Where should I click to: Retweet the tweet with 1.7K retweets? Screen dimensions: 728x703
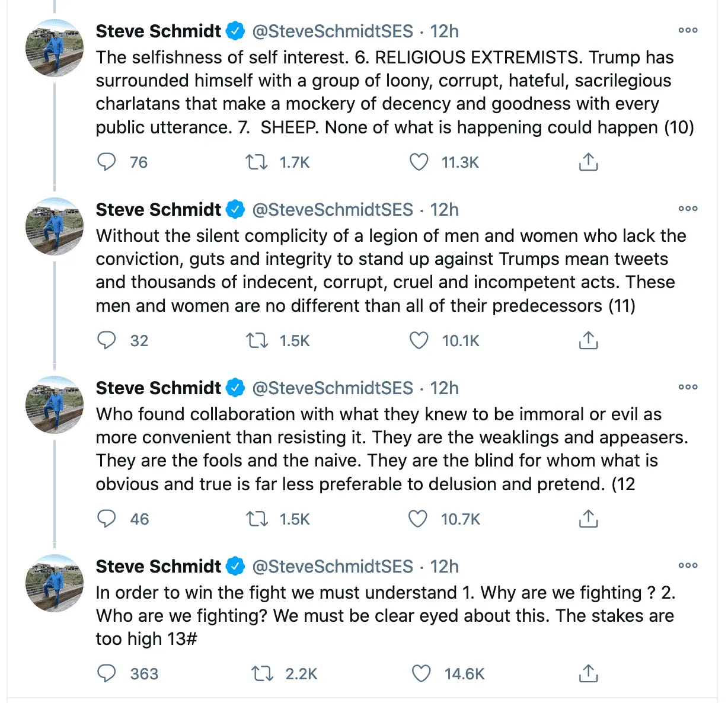(x=257, y=162)
